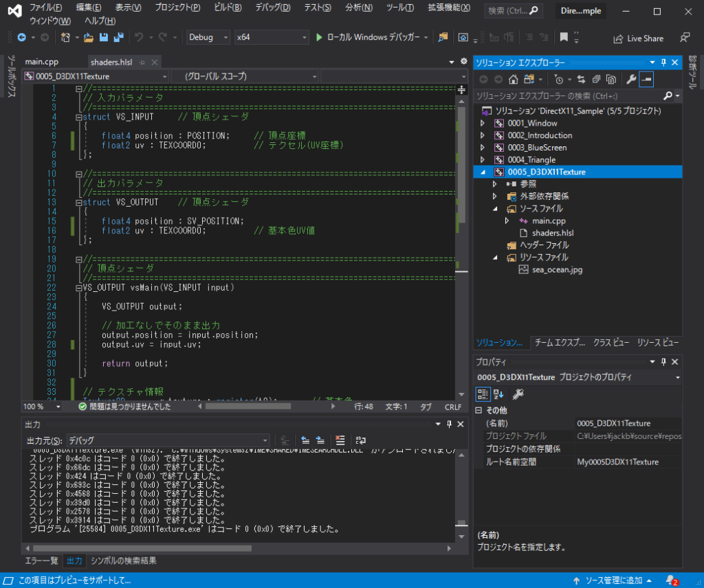Clear the output window with the red X icon
The image size is (704, 588).
(340, 440)
